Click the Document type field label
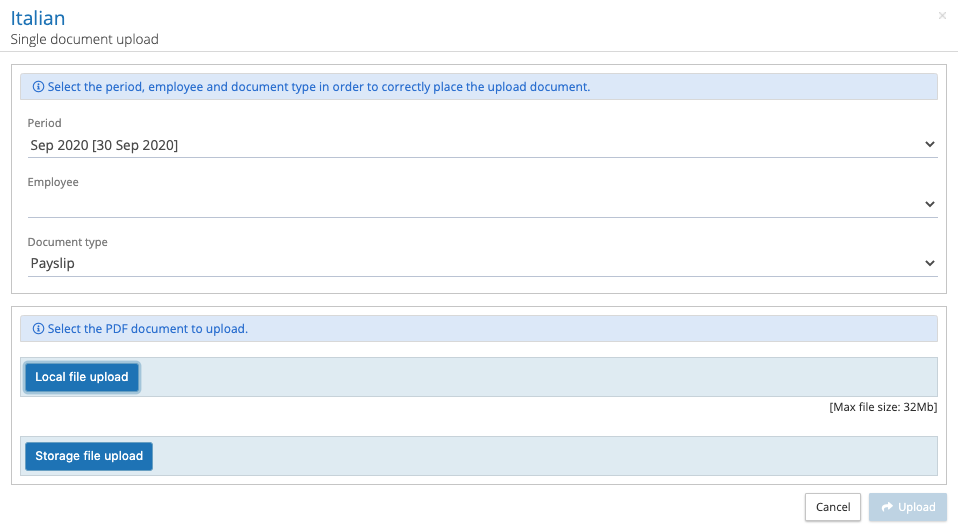Image resolution: width=958 pixels, height=530 pixels. (67, 242)
